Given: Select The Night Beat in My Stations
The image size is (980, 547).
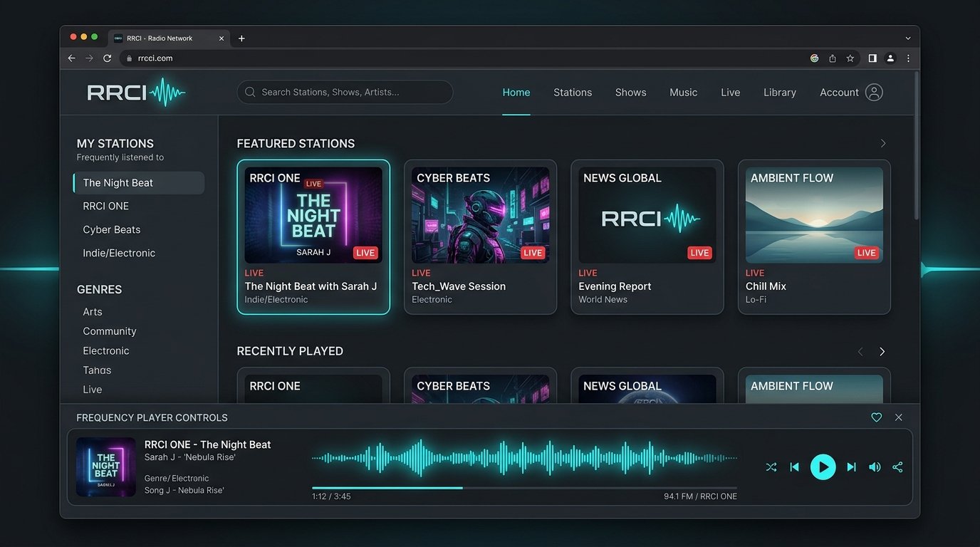Looking at the screenshot, I should (x=139, y=183).
